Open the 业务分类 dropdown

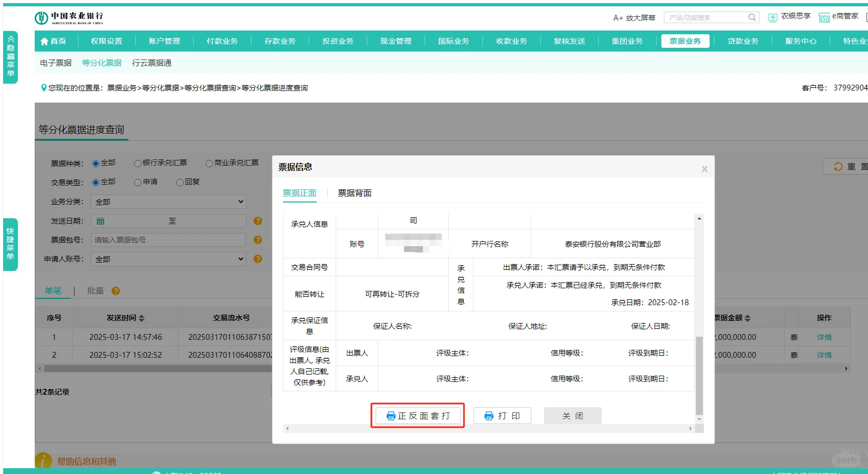(x=168, y=201)
